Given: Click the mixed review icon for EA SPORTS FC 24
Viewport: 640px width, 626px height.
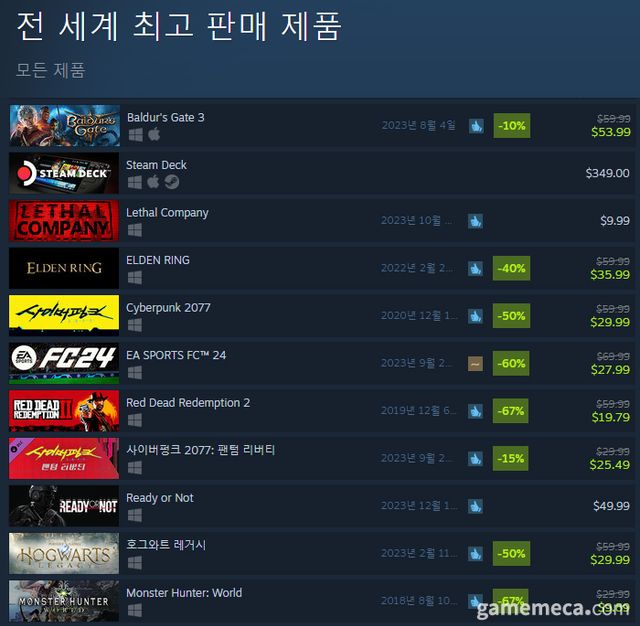Looking at the screenshot, I should click(475, 364).
